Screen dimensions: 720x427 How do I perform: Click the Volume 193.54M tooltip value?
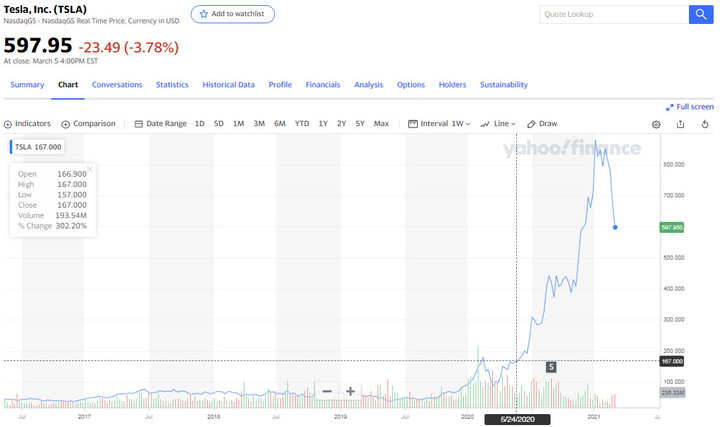tap(71, 215)
